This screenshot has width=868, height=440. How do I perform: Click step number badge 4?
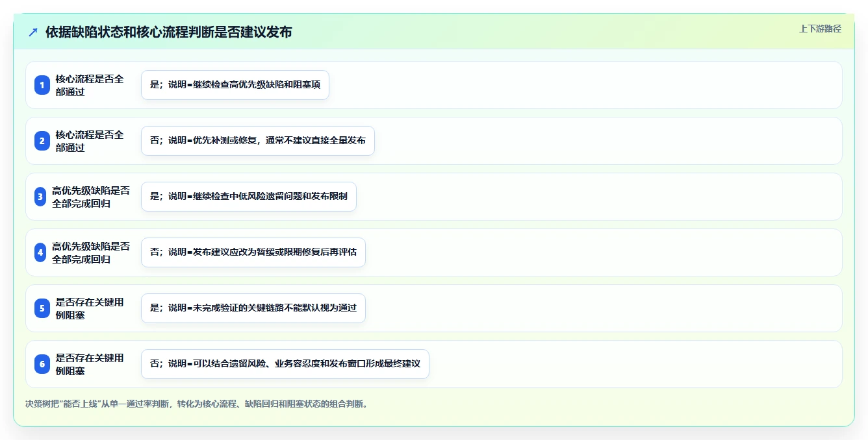(x=40, y=252)
